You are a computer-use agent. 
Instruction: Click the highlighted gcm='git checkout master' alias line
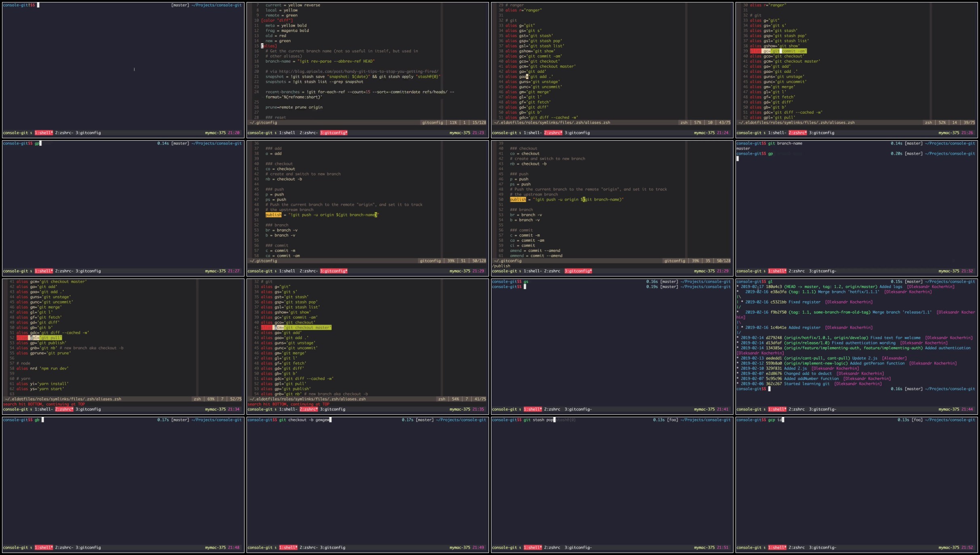tap(302, 327)
